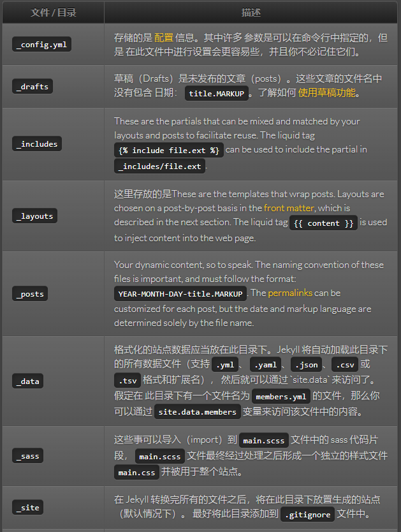This screenshot has width=401, height=532.
Task: Open the permalinks link
Action: (290, 293)
